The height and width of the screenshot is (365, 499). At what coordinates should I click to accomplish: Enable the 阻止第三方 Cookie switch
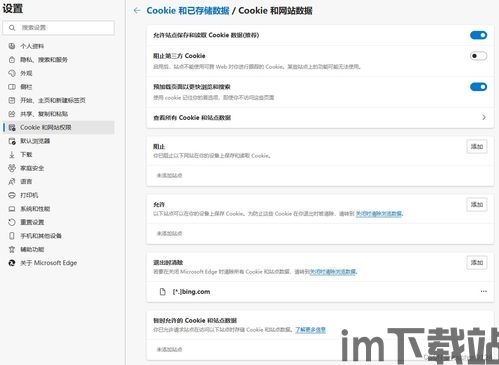point(478,56)
